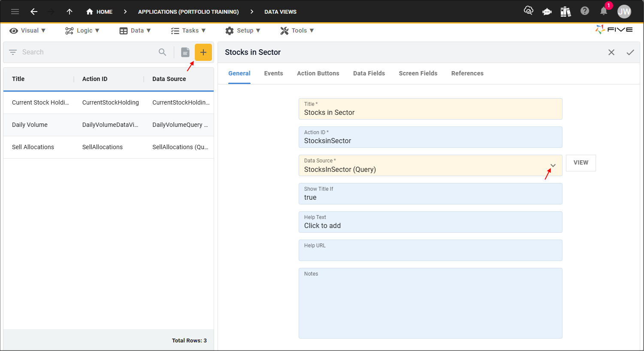The image size is (644, 351).
Task: Go to HOME breadcrumb
Action: [x=99, y=12]
